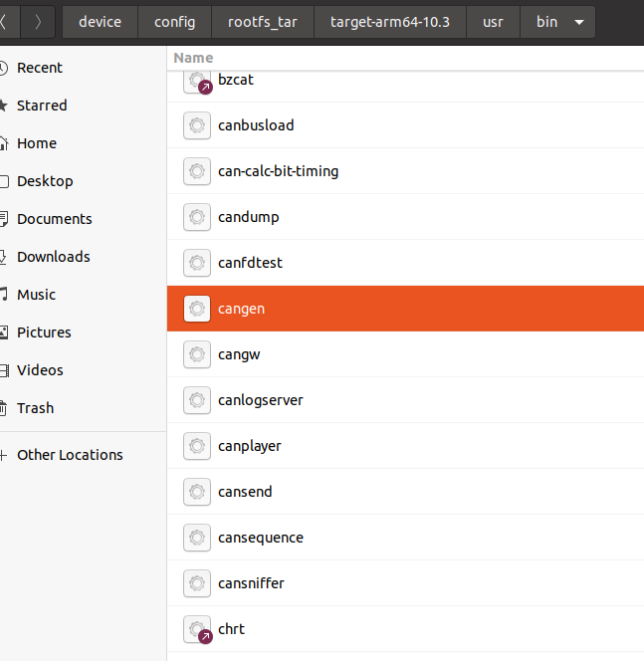Go to the device path segment
Viewport: 644px width, 661px height.
(100, 22)
